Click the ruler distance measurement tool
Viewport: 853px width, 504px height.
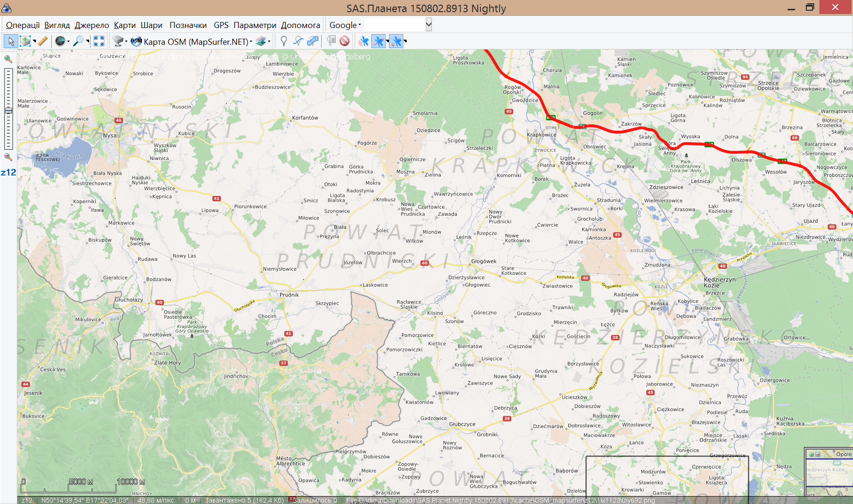43,42
